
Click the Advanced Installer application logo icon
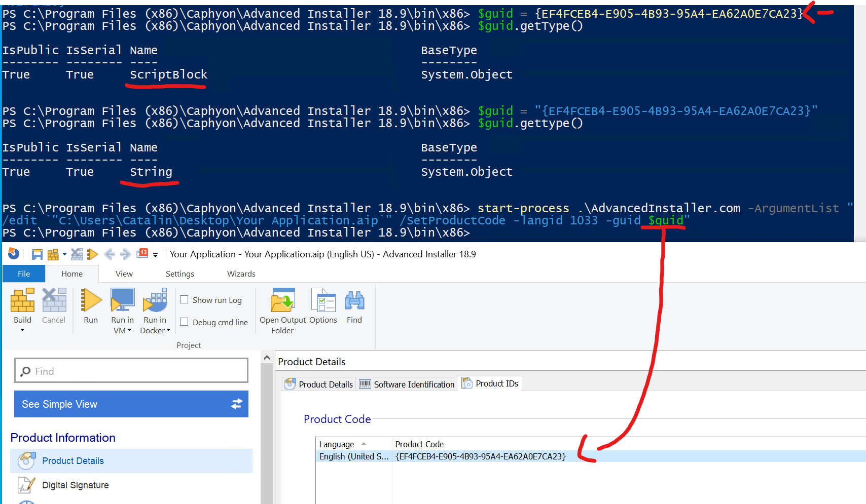tap(14, 254)
